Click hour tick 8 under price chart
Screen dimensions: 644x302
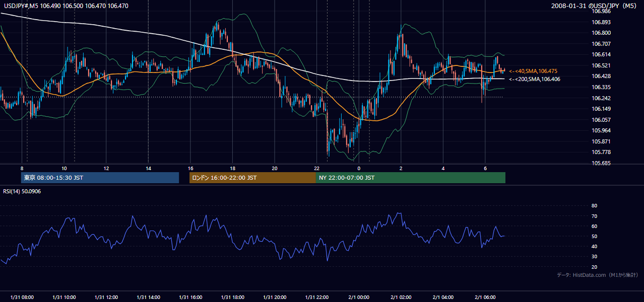point(22,169)
